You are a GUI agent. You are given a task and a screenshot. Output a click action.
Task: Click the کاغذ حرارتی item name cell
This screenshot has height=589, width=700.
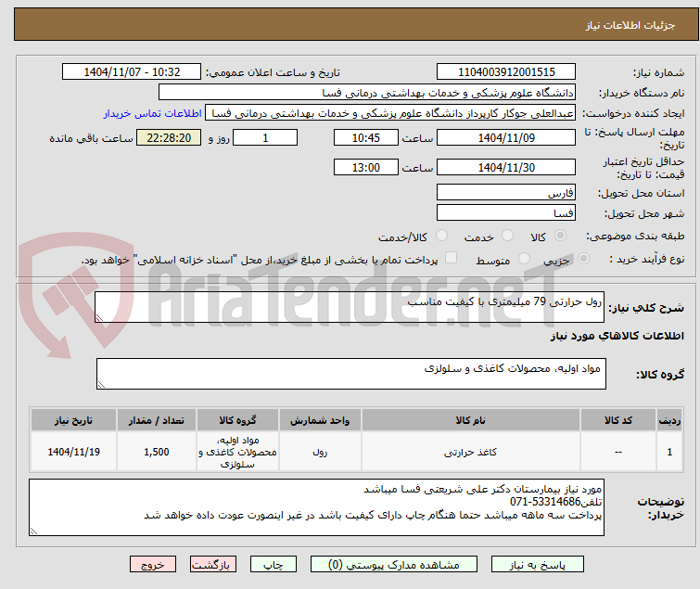coord(471,452)
